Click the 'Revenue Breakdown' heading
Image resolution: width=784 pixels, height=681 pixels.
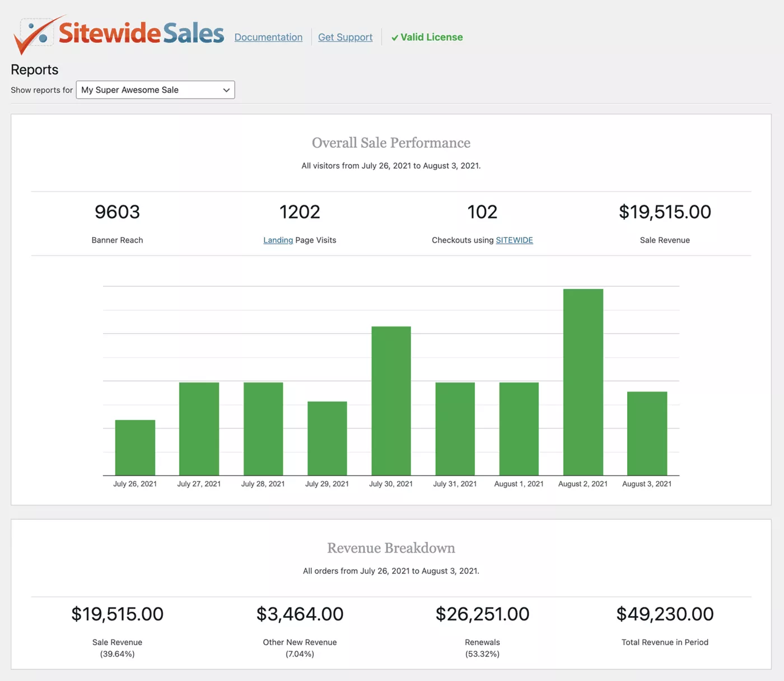point(391,548)
